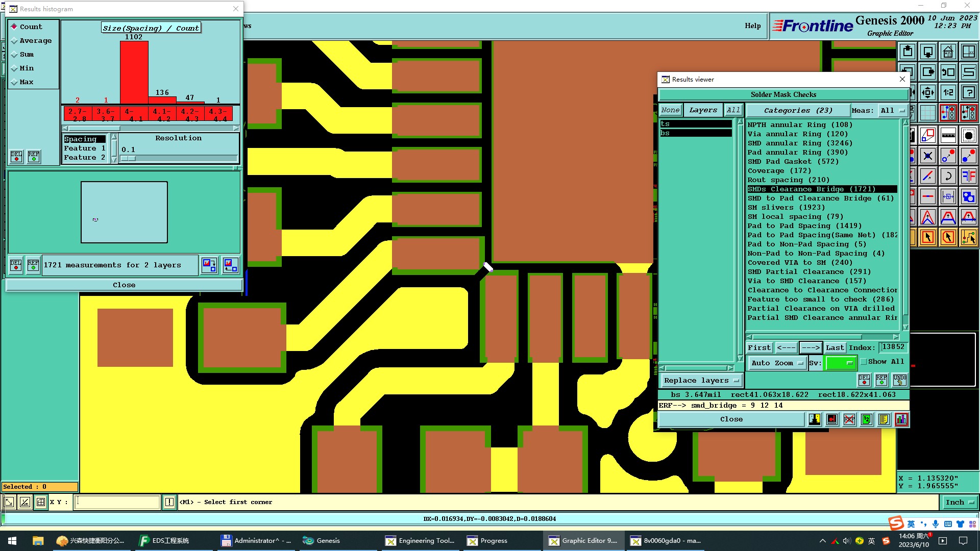The height and width of the screenshot is (551, 980).
Task: Open the Auto Zoom dropdown
Action: pos(777,363)
